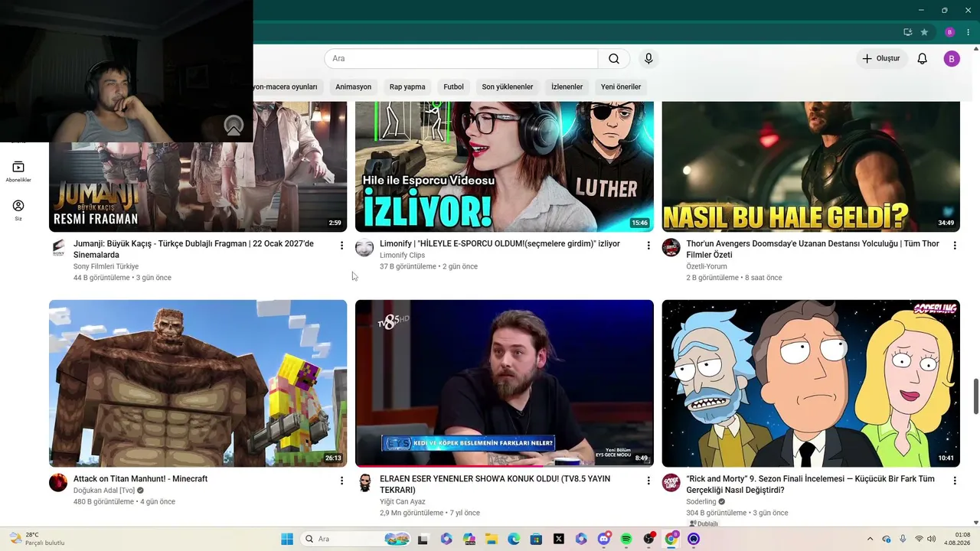Viewport: 980px width, 551px height.
Task: Play the Rick and Morty Soderling thumbnail
Action: (811, 383)
